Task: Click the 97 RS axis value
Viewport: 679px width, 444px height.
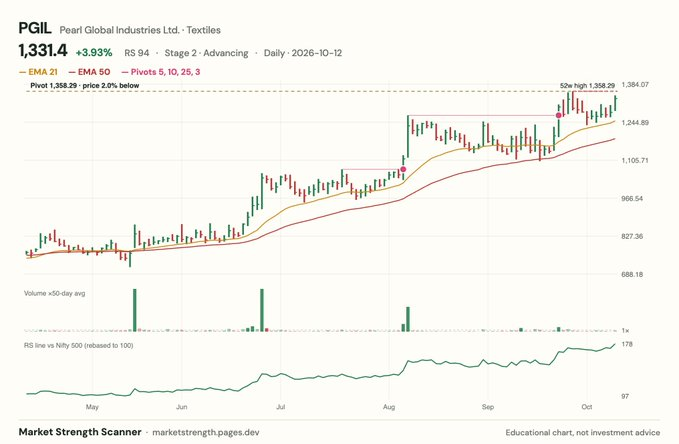Action: coord(625,396)
